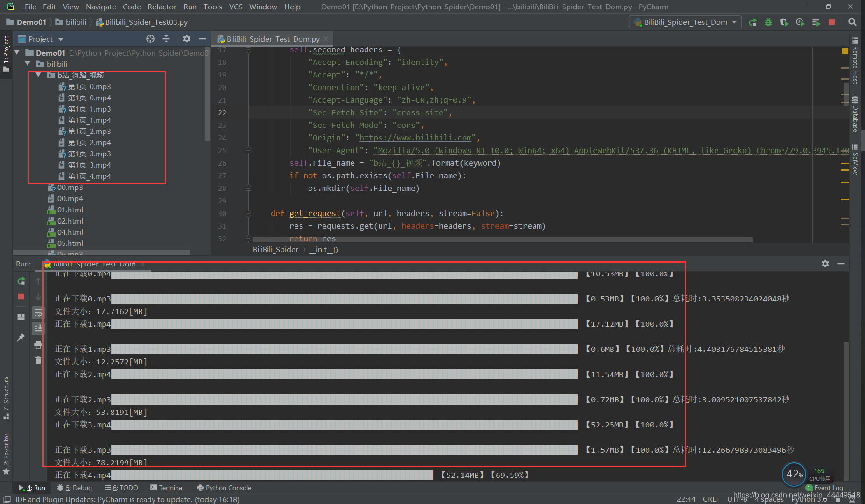Hide the Run tool window
This screenshot has height=504, width=865.
[841, 264]
